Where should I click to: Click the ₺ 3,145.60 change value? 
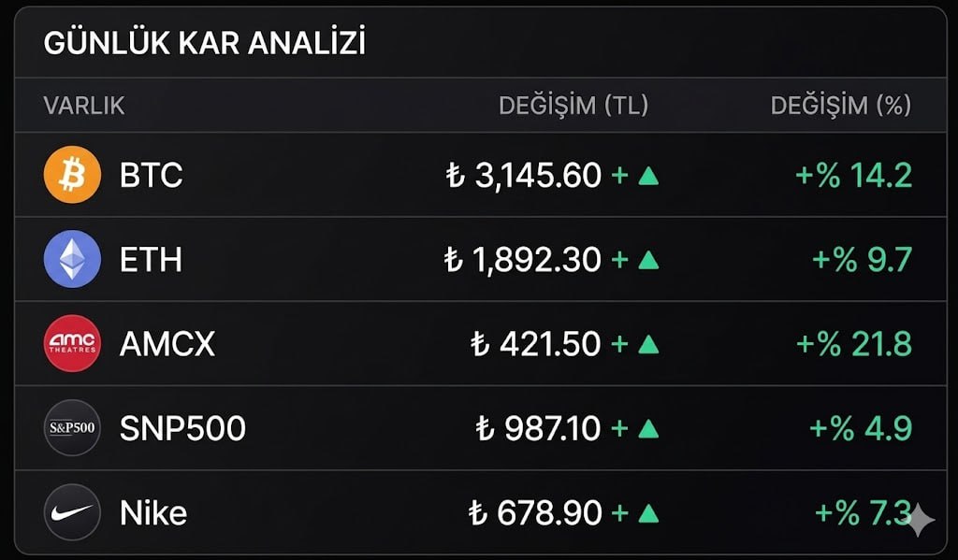pos(524,175)
